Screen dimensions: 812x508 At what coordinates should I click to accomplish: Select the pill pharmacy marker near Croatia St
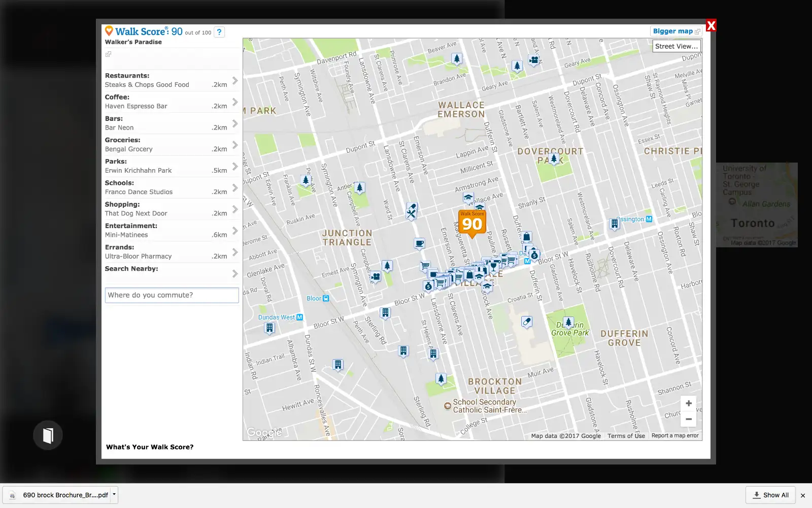tap(527, 322)
